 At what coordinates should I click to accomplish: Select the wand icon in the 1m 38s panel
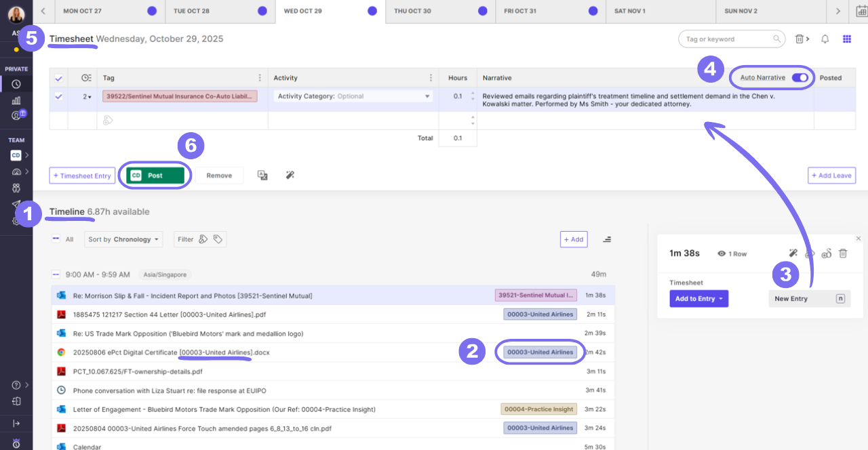[793, 253]
